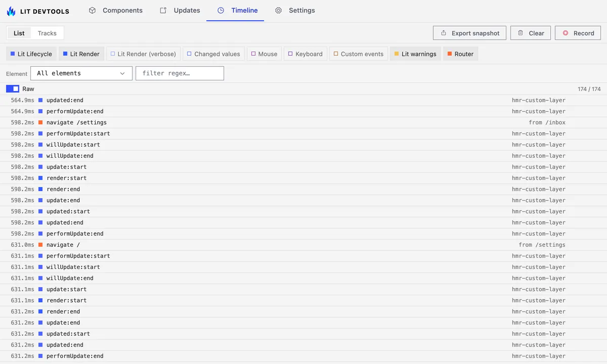Click the trash icon in Clear

[521, 33]
